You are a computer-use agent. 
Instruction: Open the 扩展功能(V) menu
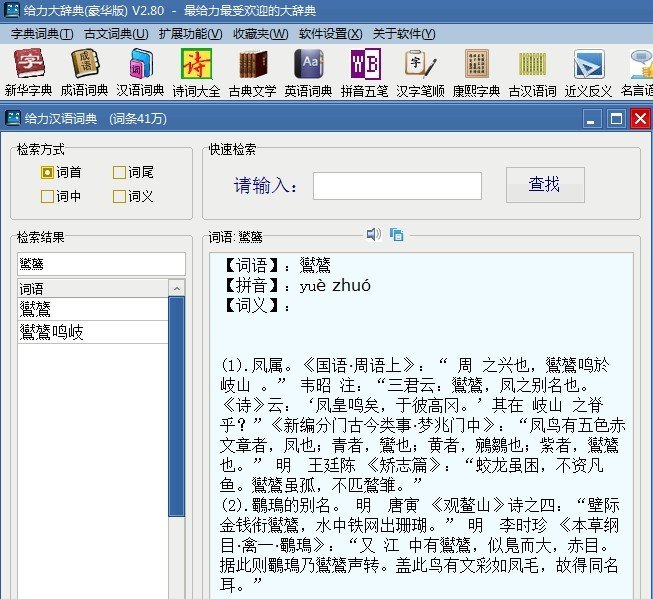pyautogui.click(x=190, y=34)
